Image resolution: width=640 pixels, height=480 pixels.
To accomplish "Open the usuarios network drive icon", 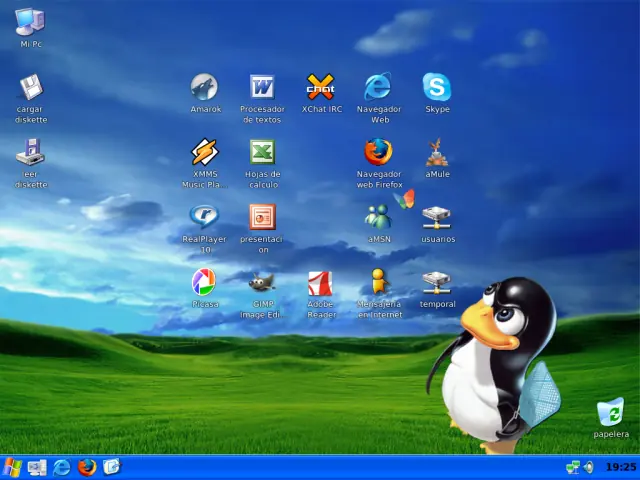I will [436, 218].
